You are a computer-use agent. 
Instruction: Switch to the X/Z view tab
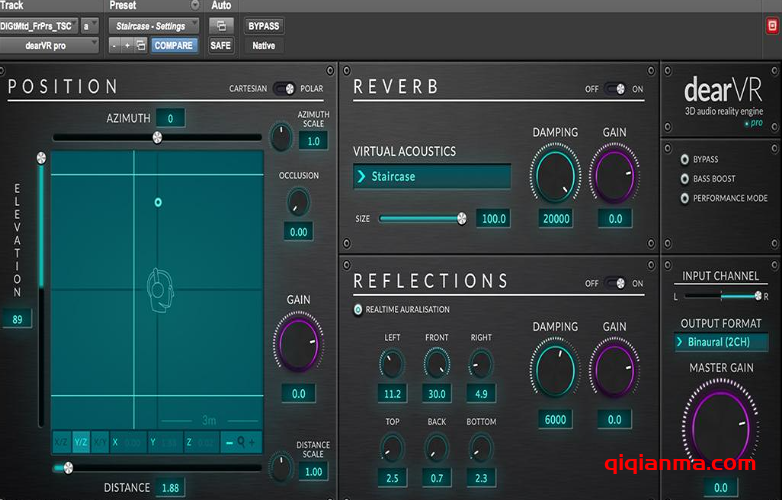[x=61, y=442]
